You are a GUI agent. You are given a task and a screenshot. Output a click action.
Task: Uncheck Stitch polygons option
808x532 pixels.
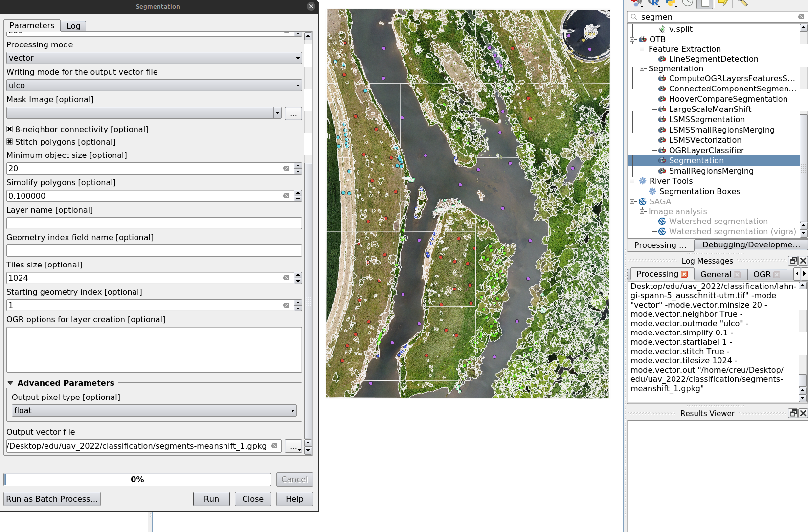tap(9, 142)
